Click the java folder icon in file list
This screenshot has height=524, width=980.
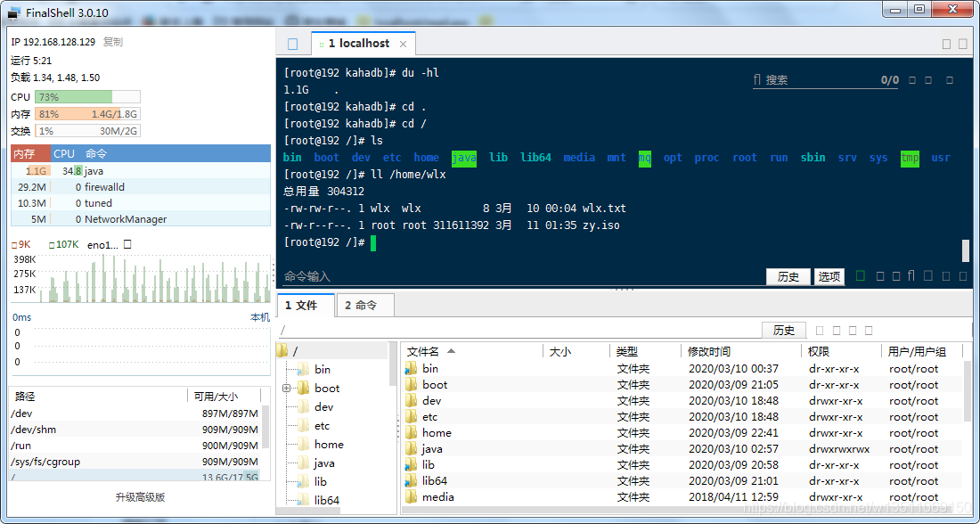(x=411, y=448)
